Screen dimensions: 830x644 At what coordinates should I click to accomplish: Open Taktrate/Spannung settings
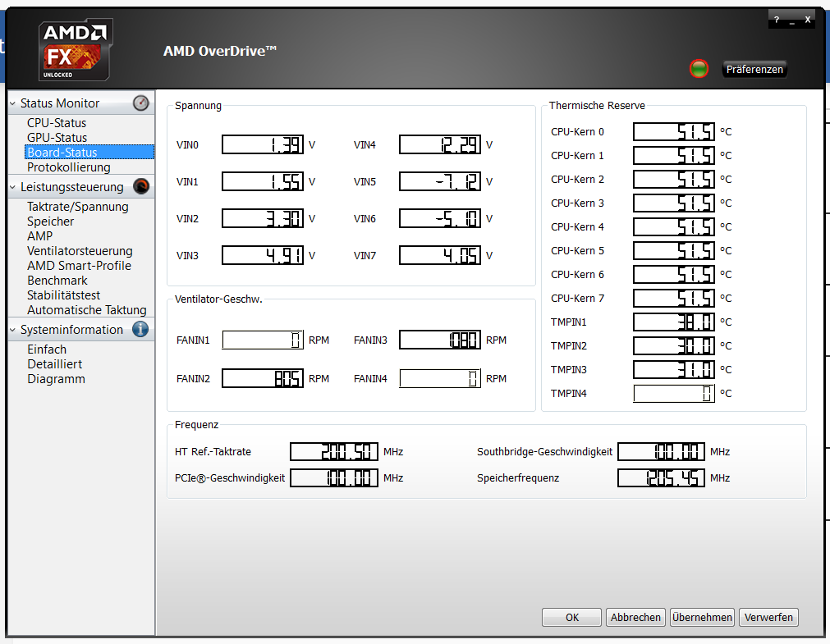pyautogui.click(x=78, y=207)
